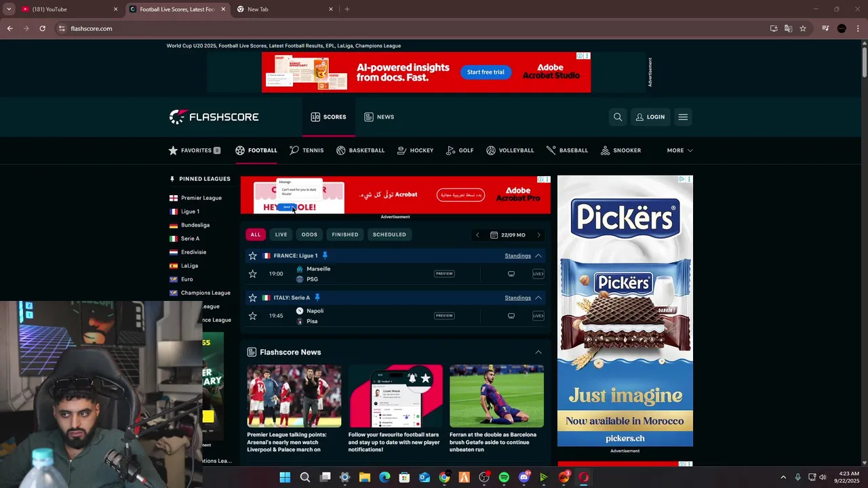Select the FOOTBALL menu item
Screen dimensions: 868x488
pos(256,150)
